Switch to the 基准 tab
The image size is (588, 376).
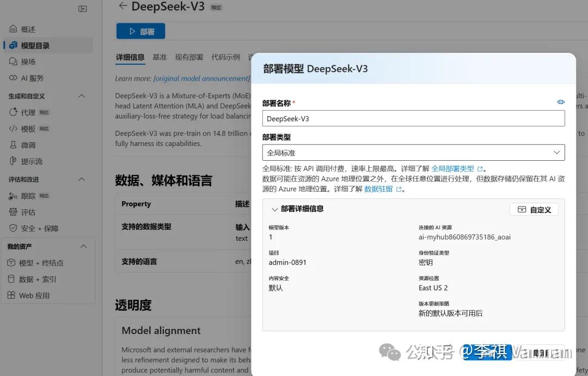(x=160, y=57)
